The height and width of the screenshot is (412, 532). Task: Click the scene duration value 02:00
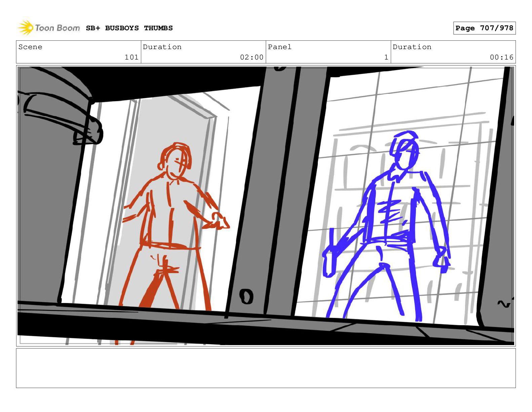[x=252, y=57]
